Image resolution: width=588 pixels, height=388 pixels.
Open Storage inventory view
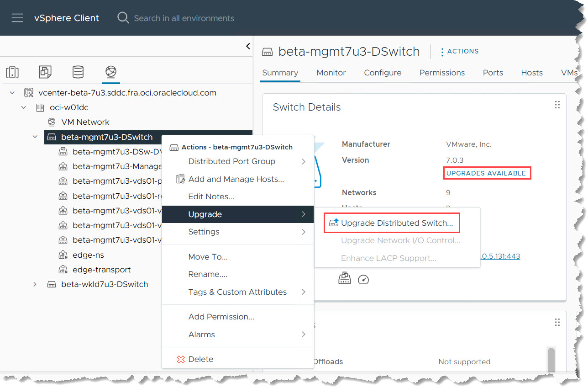78,72
